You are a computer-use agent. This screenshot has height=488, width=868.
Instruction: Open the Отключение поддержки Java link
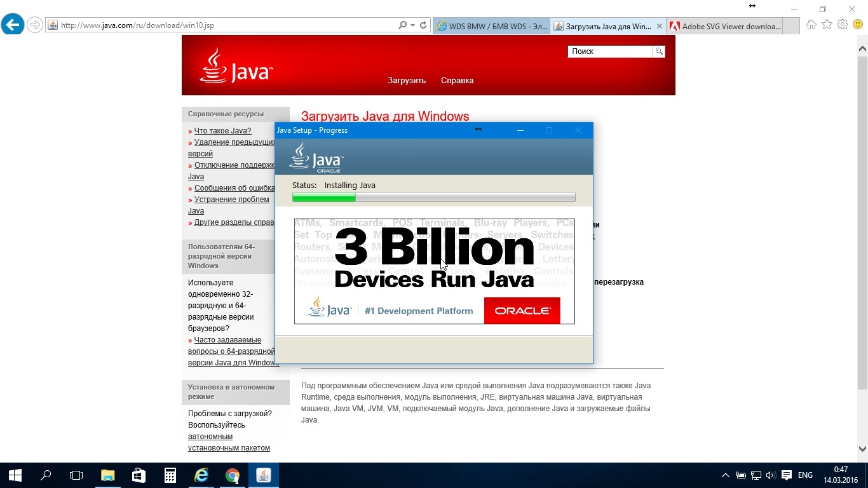pyautogui.click(x=231, y=171)
